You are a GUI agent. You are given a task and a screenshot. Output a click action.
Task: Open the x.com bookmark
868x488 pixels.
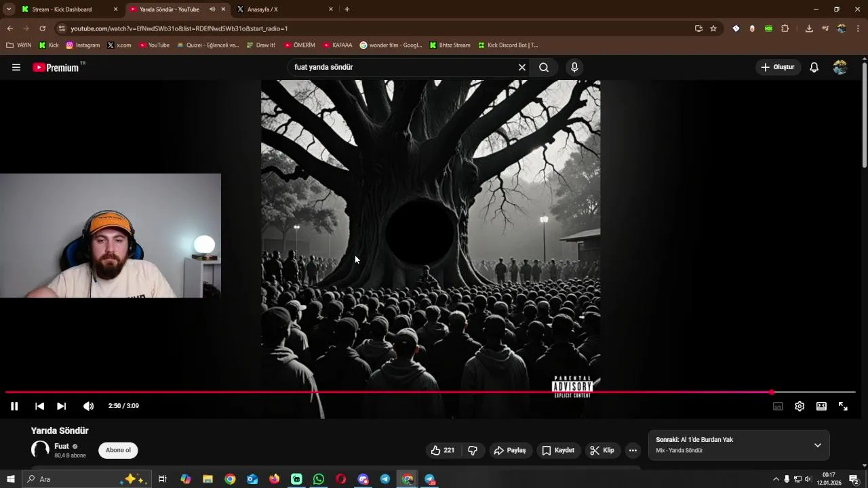(x=119, y=45)
